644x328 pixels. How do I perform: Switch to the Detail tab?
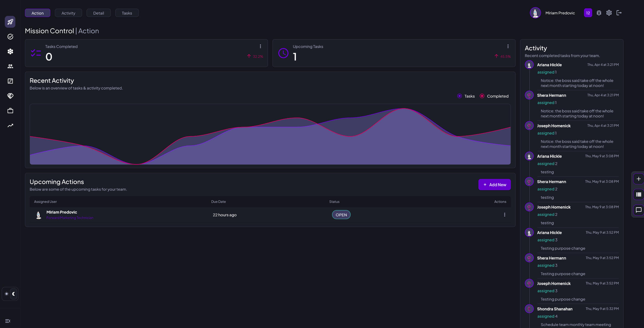click(99, 13)
